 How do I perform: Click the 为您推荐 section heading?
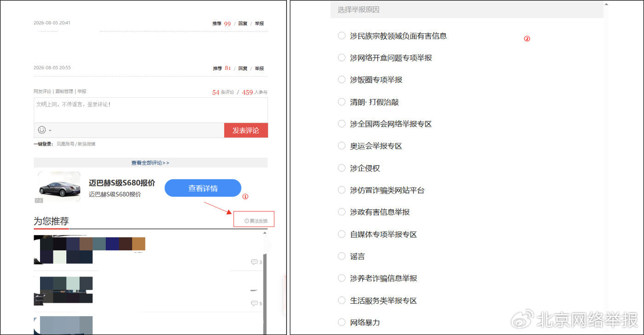click(51, 221)
